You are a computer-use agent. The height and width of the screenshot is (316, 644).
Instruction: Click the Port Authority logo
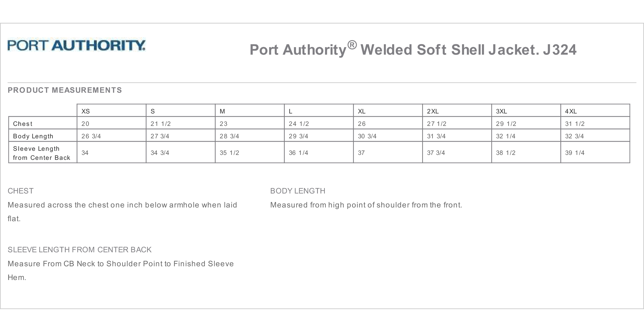click(76, 45)
